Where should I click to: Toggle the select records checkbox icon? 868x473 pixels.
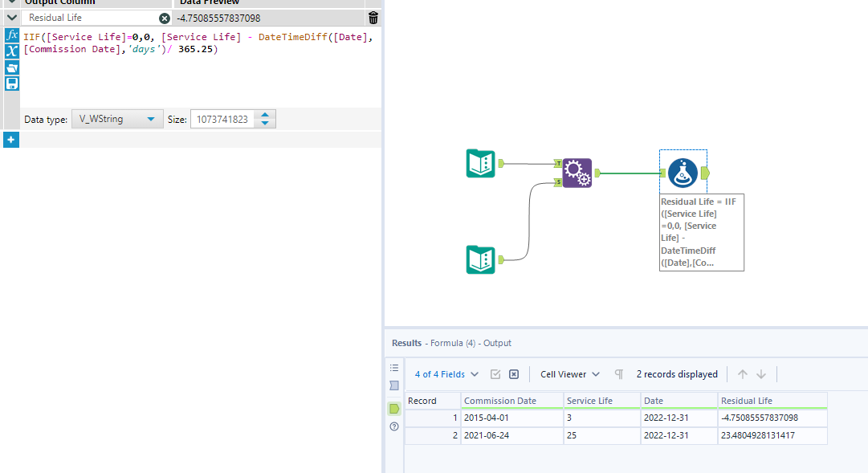[x=495, y=373]
